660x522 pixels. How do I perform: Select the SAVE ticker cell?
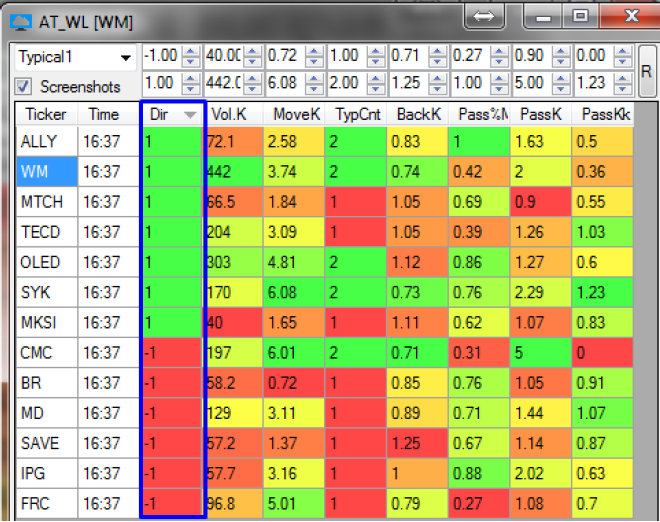coord(47,443)
